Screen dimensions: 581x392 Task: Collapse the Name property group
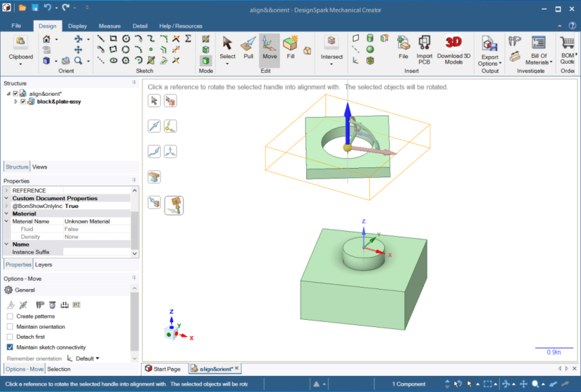(6, 244)
